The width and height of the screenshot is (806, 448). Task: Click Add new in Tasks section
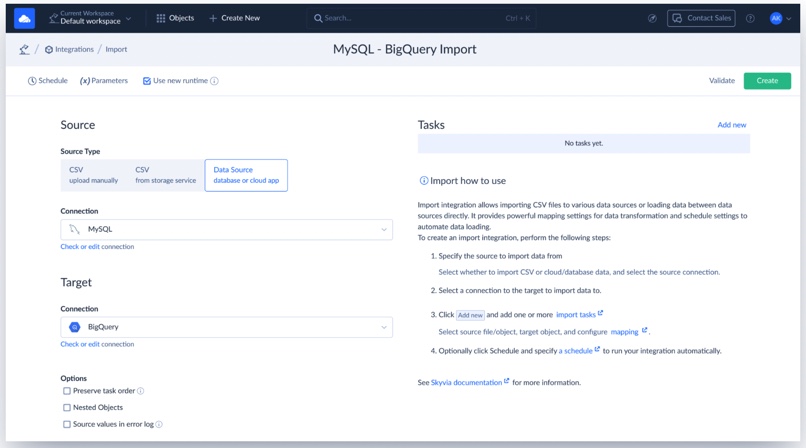731,125
